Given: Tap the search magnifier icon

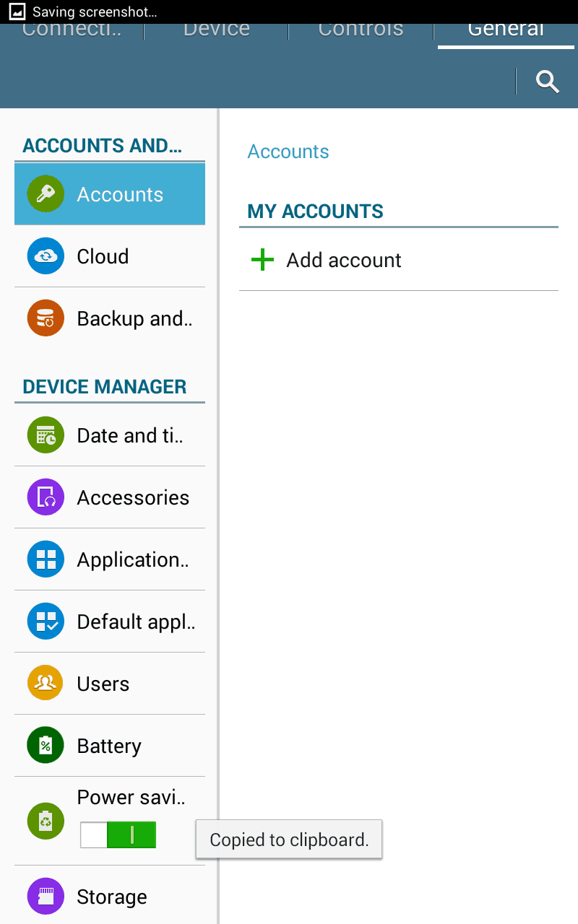Looking at the screenshot, I should tap(548, 82).
